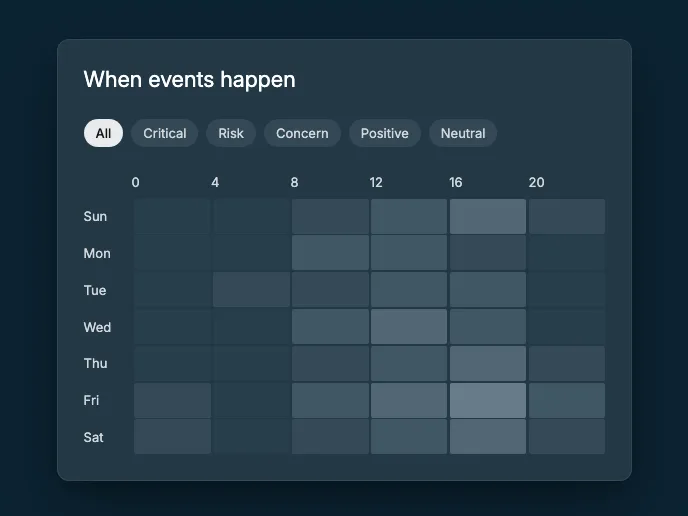The width and height of the screenshot is (688, 516).
Task: Click the '8' hour column label
Action: tap(294, 182)
